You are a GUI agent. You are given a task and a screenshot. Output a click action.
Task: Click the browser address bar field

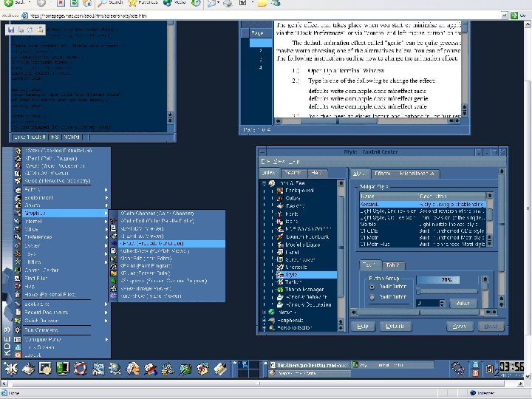(x=265, y=16)
